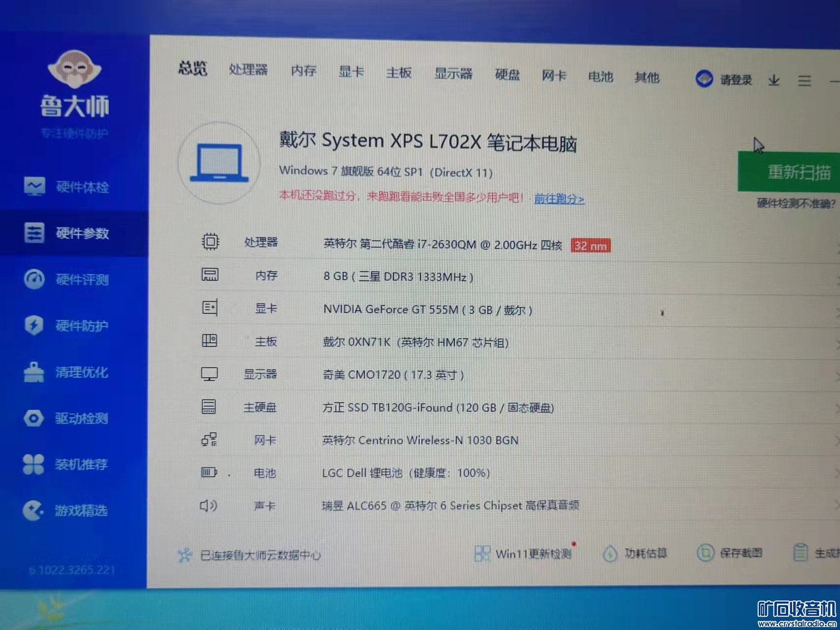Click the cloud data center connection icon
Screen dimensions: 840x630
(185, 555)
